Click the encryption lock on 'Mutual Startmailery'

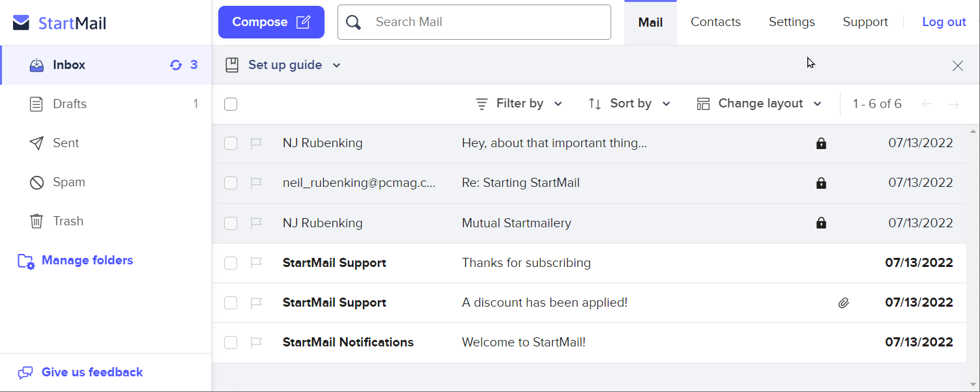tap(821, 223)
